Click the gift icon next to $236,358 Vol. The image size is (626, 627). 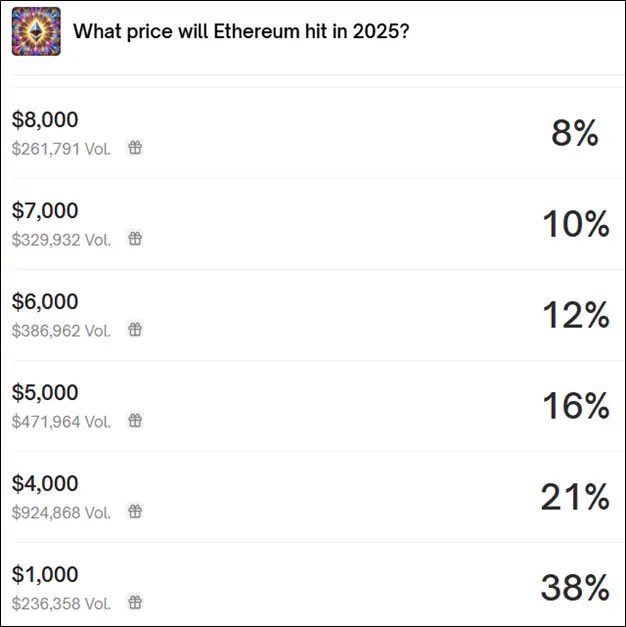(x=135, y=602)
